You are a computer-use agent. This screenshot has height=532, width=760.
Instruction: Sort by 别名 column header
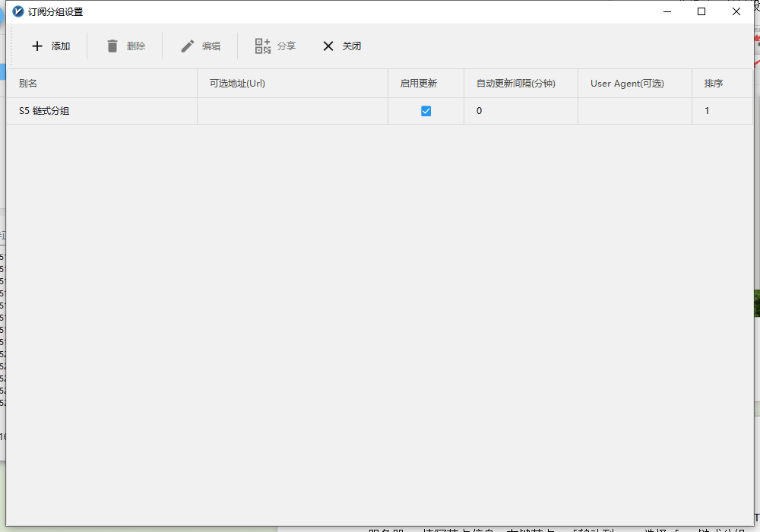pyautogui.click(x=28, y=84)
